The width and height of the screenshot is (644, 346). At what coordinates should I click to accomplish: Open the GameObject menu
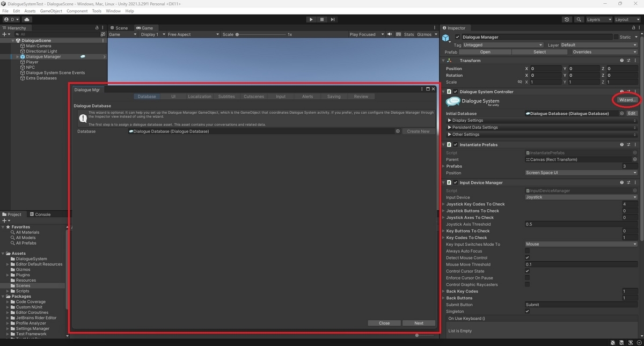click(x=51, y=11)
